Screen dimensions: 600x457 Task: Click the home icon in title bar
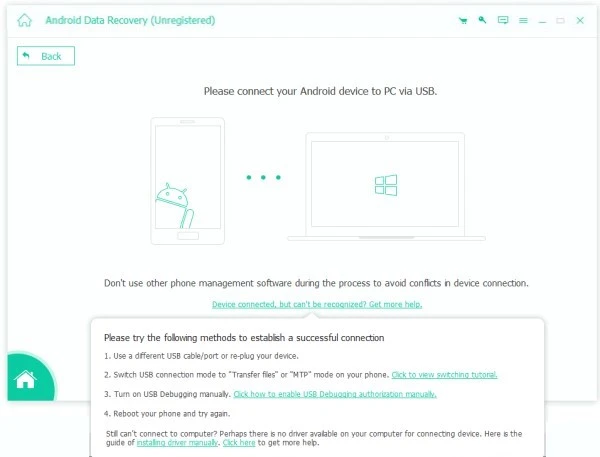[24, 20]
